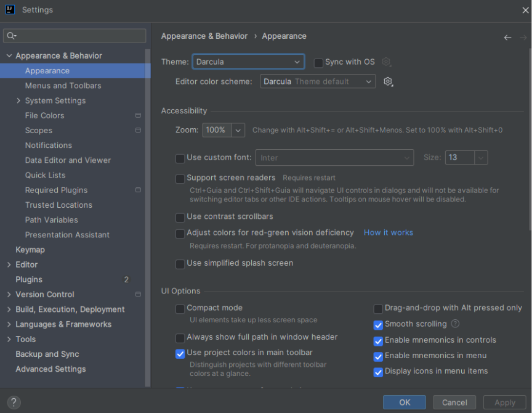This screenshot has width=532, height=413.
Task: Open the Zoom percentage dropdown arrow
Action: click(x=238, y=130)
